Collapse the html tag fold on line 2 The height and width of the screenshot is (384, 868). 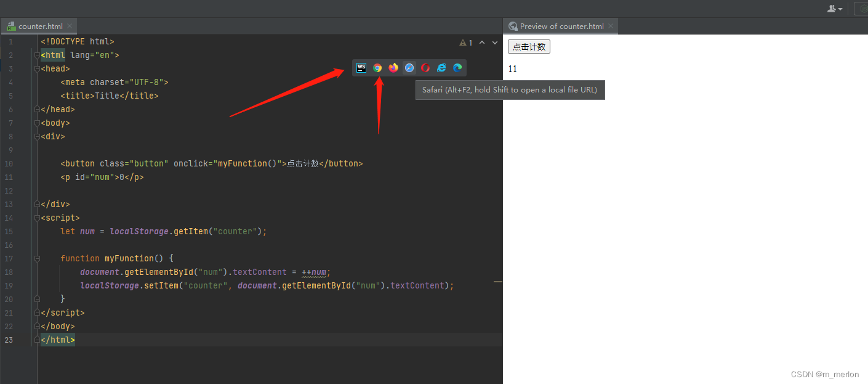click(x=37, y=55)
